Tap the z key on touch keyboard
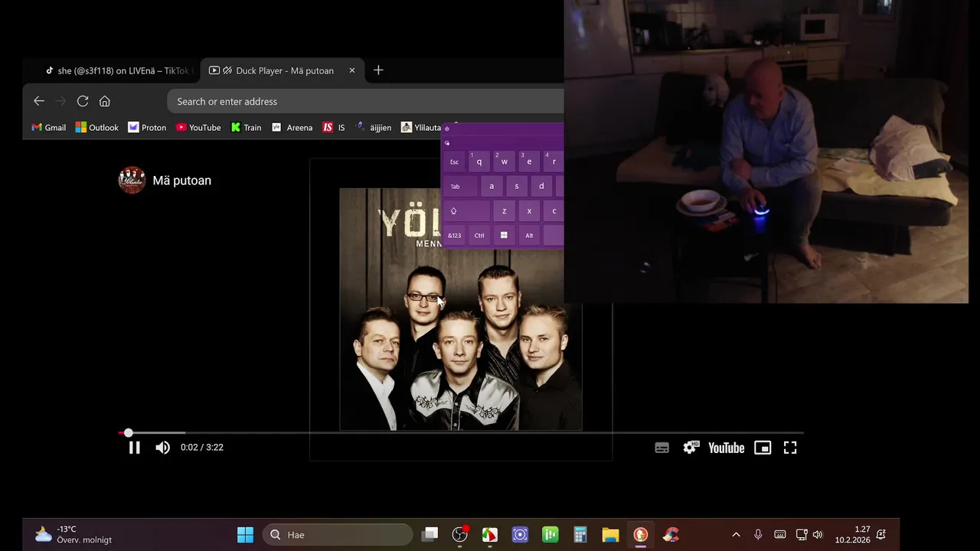Screen dimensions: 980x551 tap(504, 210)
